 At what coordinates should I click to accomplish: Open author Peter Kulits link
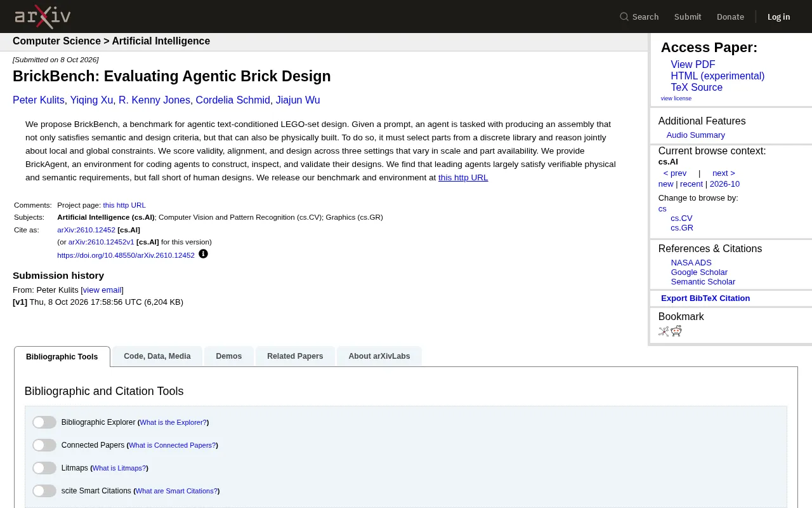(39, 100)
